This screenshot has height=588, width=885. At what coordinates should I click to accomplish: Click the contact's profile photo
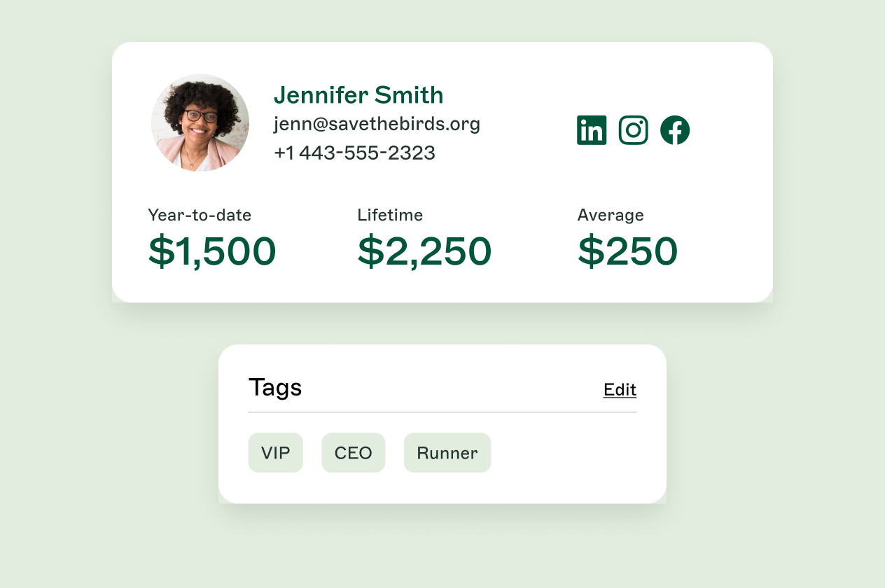click(200, 122)
